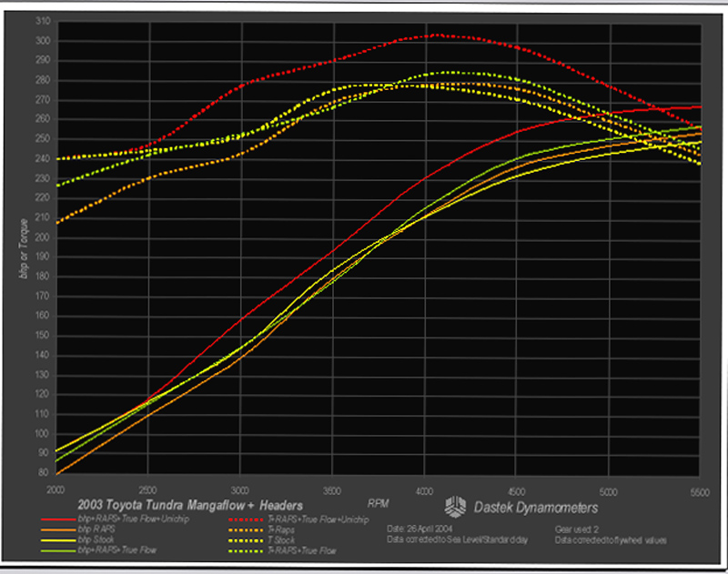Click the dotted orange line sample for T+Raps
728x574 pixels.
(246, 530)
